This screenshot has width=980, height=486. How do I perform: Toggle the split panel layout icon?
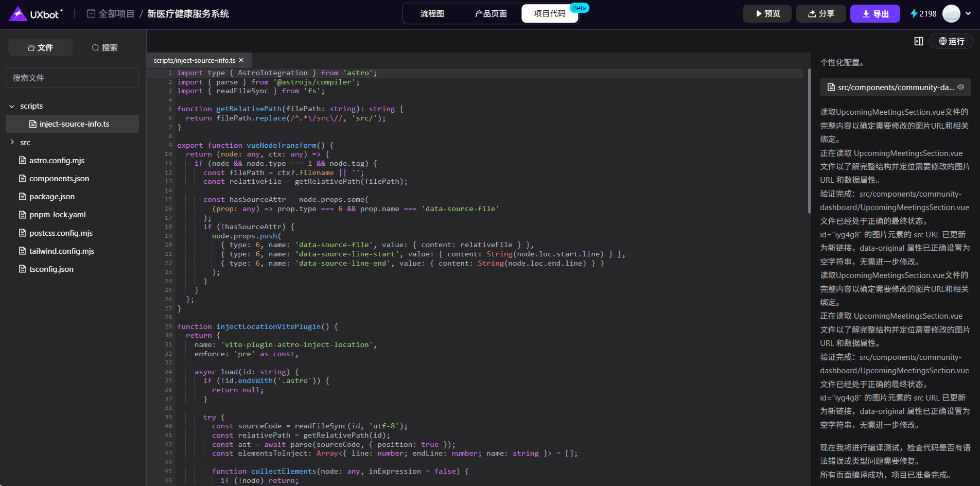(x=918, y=41)
